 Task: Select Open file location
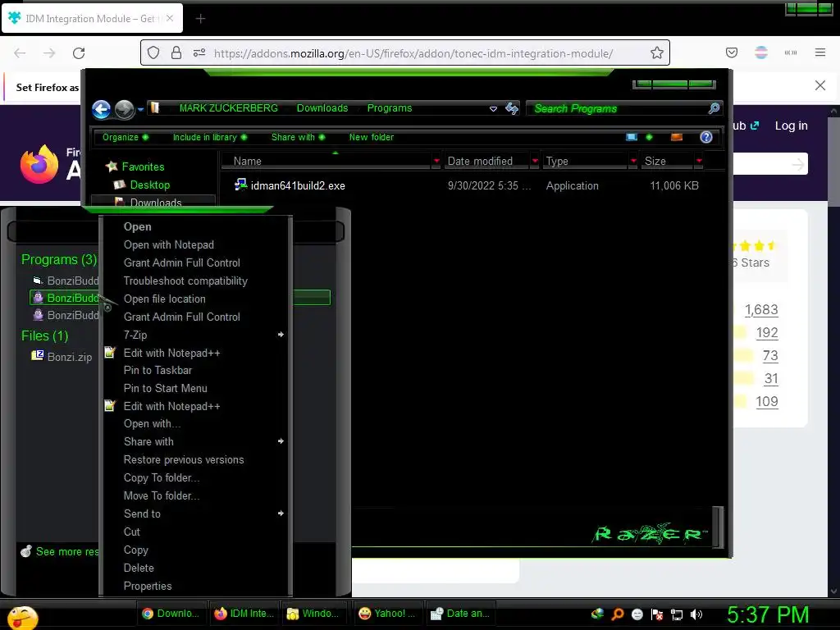pyautogui.click(x=195, y=299)
